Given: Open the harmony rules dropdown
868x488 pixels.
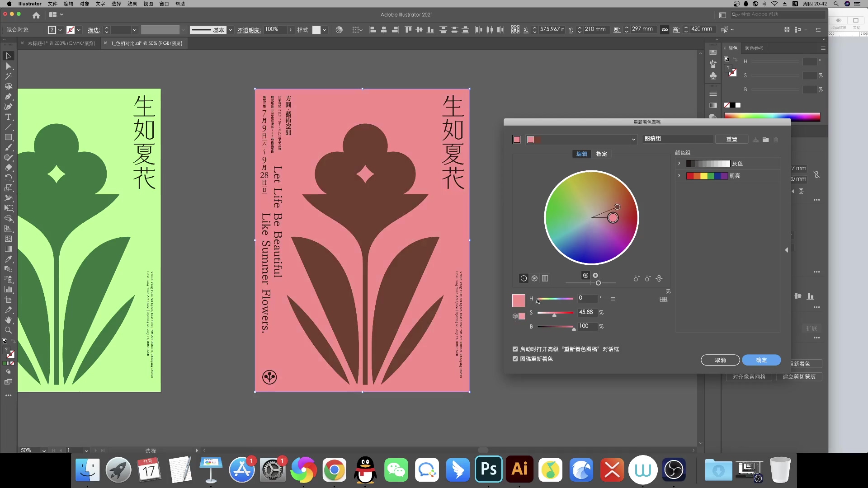Looking at the screenshot, I should click(x=633, y=140).
